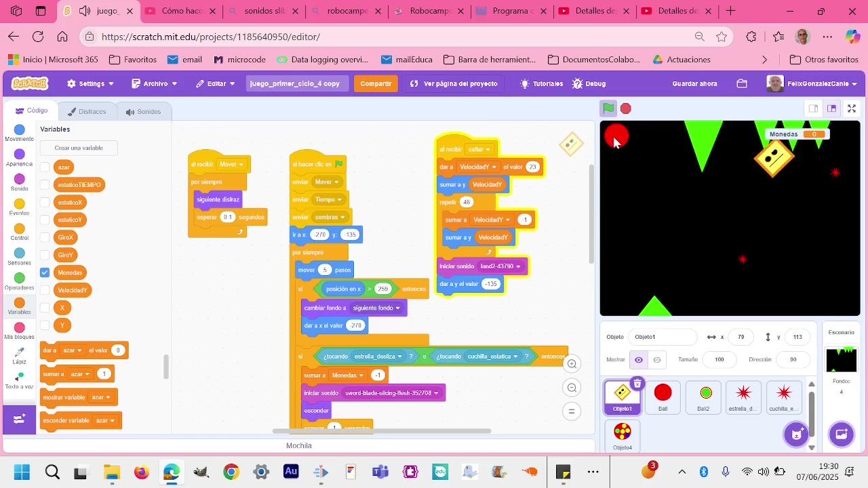Click the Compartir button

pyautogui.click(x=376, y=83)
